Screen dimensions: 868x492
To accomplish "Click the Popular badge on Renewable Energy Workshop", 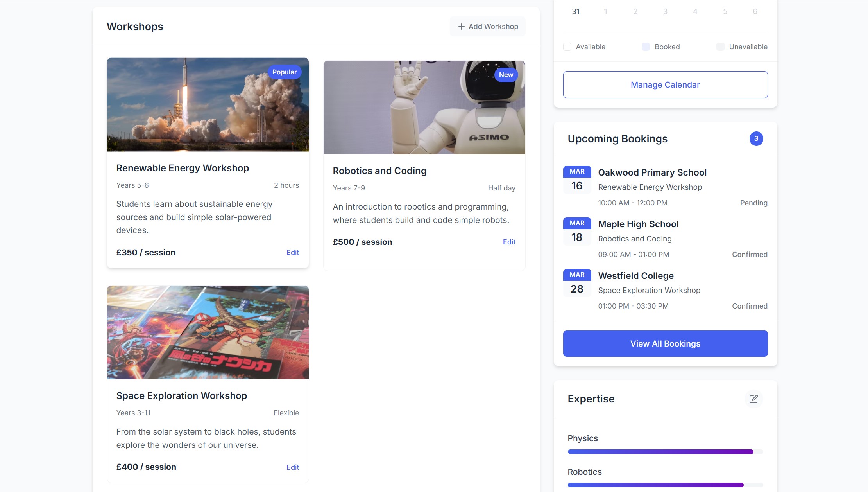I will [x=285, y=72].
